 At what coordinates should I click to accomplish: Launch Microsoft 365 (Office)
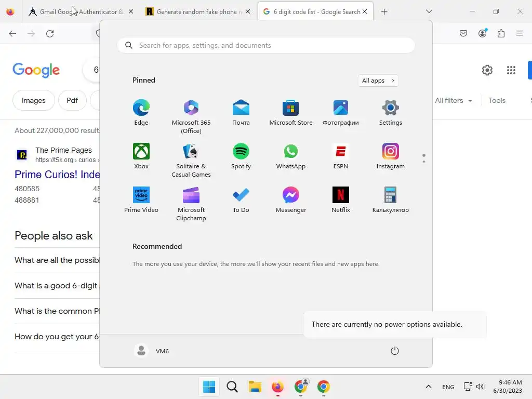pos(191,117)
